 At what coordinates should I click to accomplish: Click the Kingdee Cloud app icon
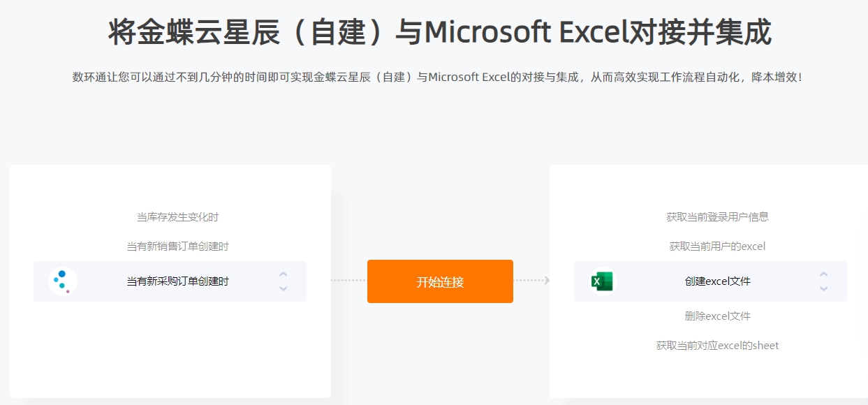(63, 281)
